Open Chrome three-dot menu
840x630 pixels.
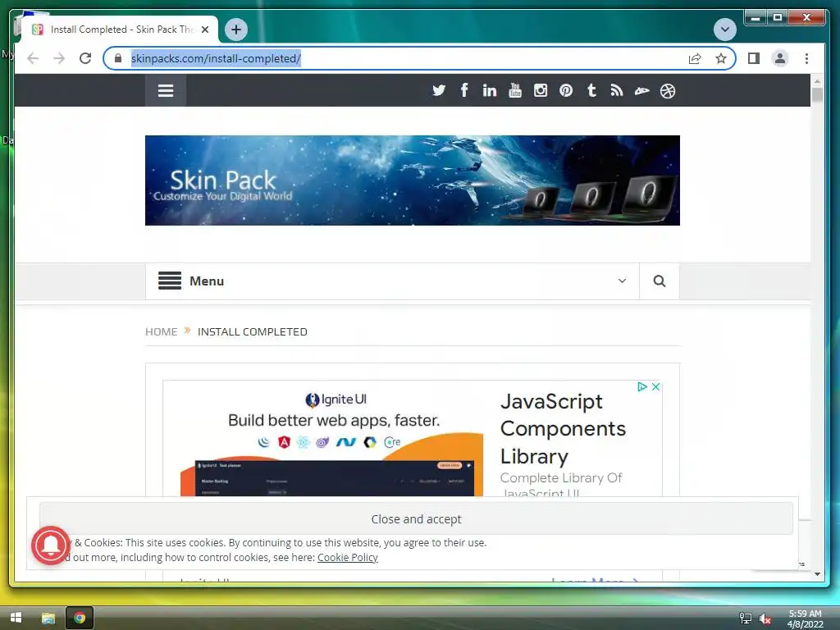[807, 58]
